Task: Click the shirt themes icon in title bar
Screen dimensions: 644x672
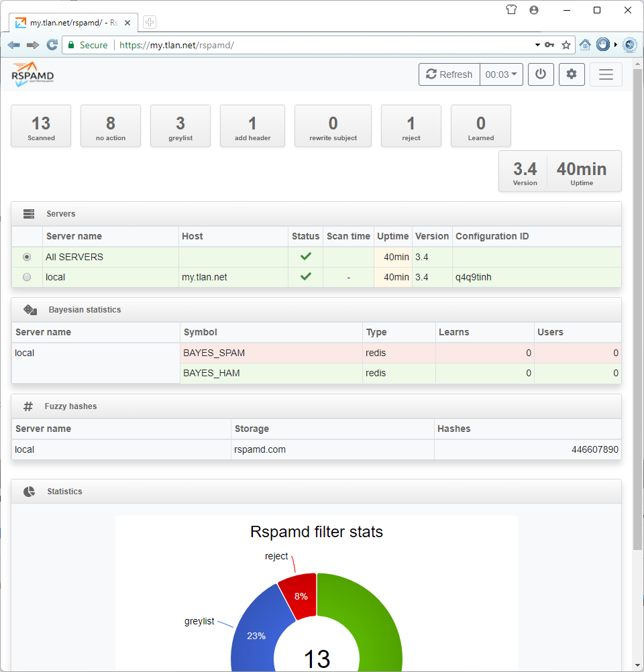Action: click(511, 10)
